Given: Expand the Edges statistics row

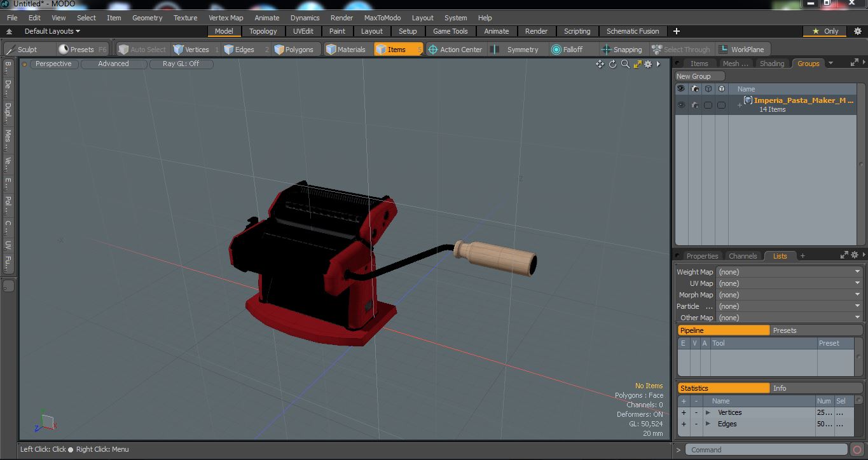Looking at the screenshot, I should [x=708, y=424].
